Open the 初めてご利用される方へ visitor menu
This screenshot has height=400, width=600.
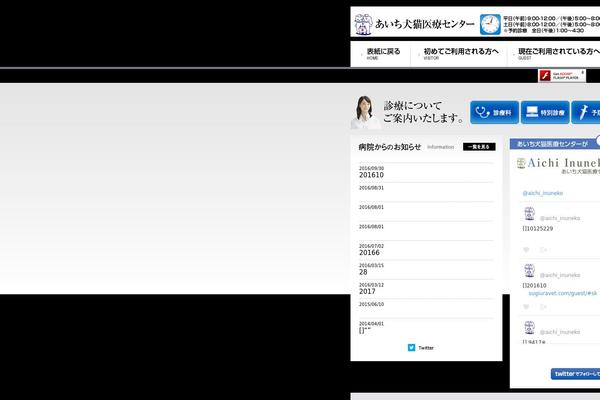461,54
